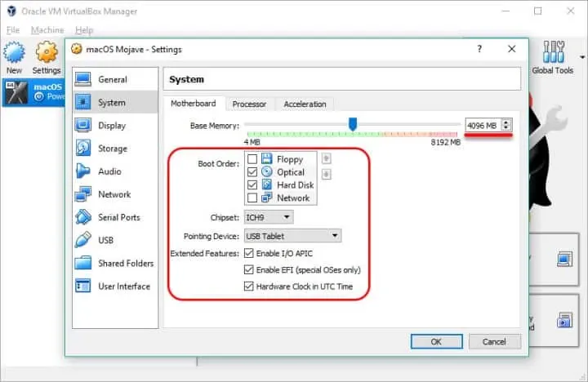The image size is (588, 382).
Task: Open the Chipset ICH9 dropdown
Action: 269,217
